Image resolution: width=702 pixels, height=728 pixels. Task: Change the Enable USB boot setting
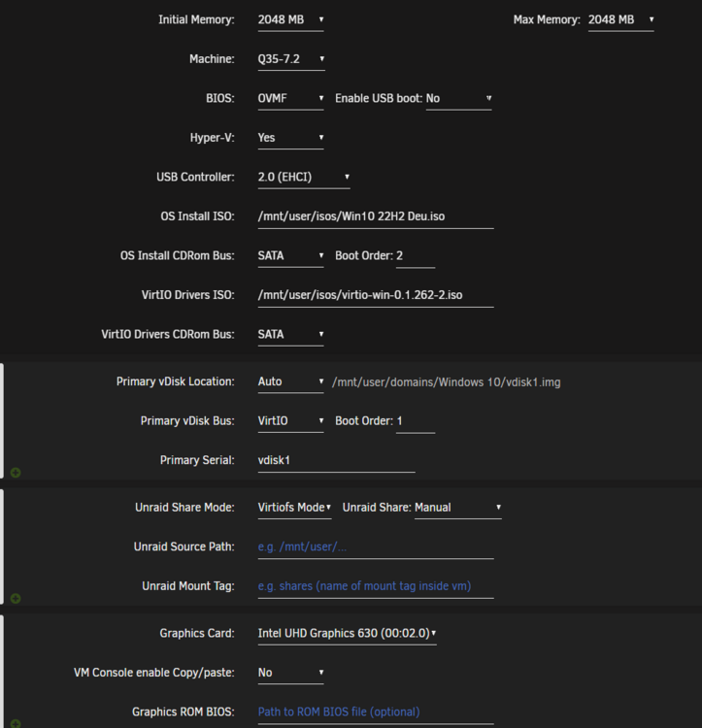[458, 98]
